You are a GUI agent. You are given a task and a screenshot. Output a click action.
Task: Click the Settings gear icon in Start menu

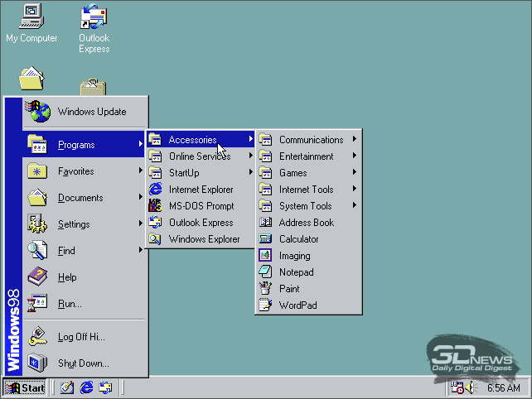(37, 224)
